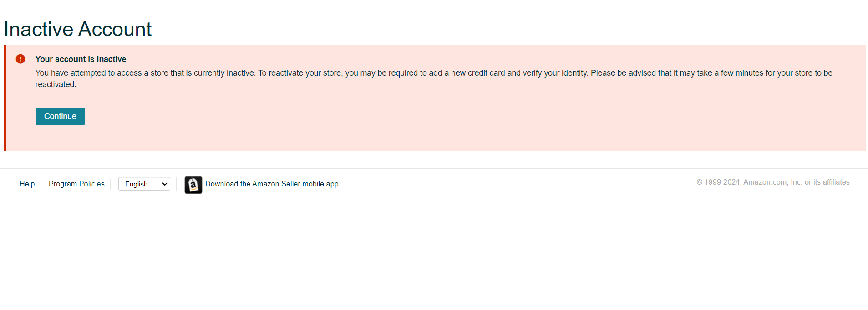Expand language selector via its chevron arrow
The width and height of the screenshot is (868, 310).
click(x=165, y=184)
